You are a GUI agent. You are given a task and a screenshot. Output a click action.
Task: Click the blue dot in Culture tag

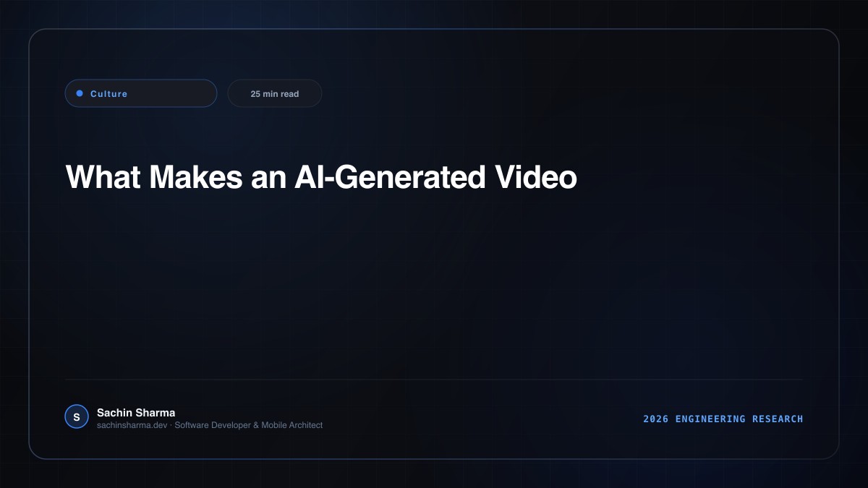[80, 93]
